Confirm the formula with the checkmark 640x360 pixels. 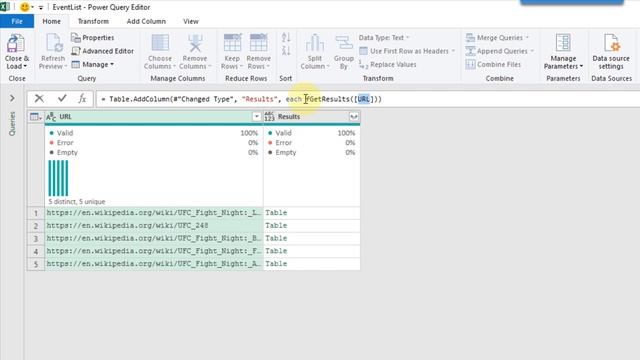point(62,98)
